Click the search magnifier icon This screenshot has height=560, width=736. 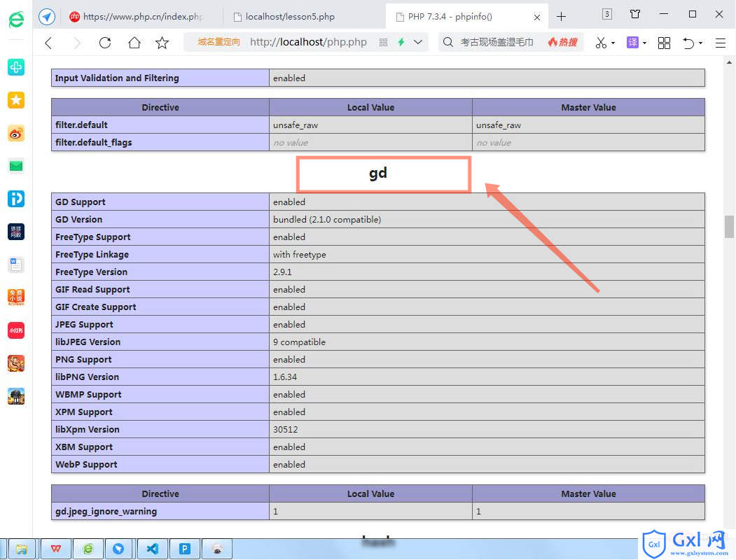tap(448, 42)
